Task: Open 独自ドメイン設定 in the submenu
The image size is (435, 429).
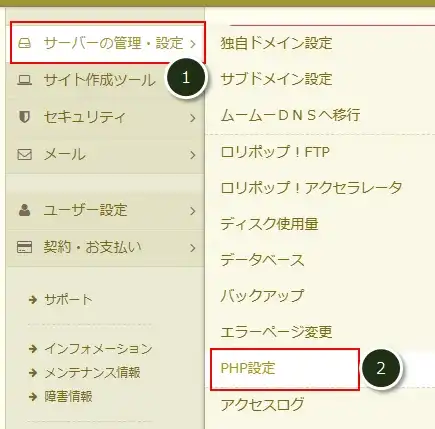Action: [x=276, y=43]
